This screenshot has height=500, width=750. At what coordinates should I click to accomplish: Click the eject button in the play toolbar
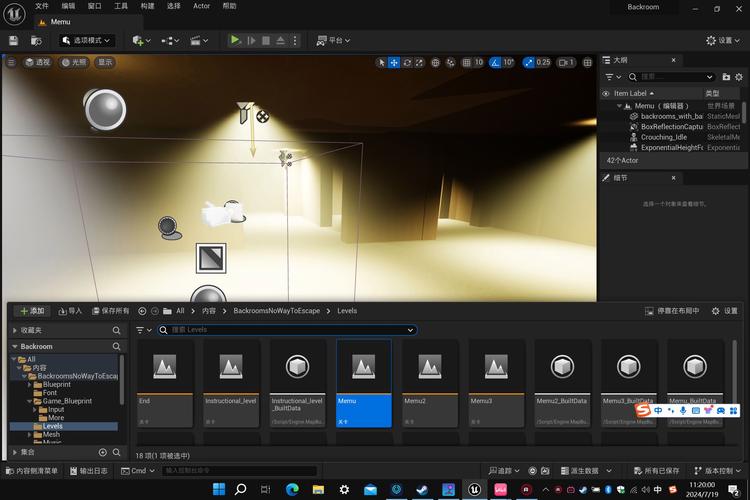tap(281, 41)
